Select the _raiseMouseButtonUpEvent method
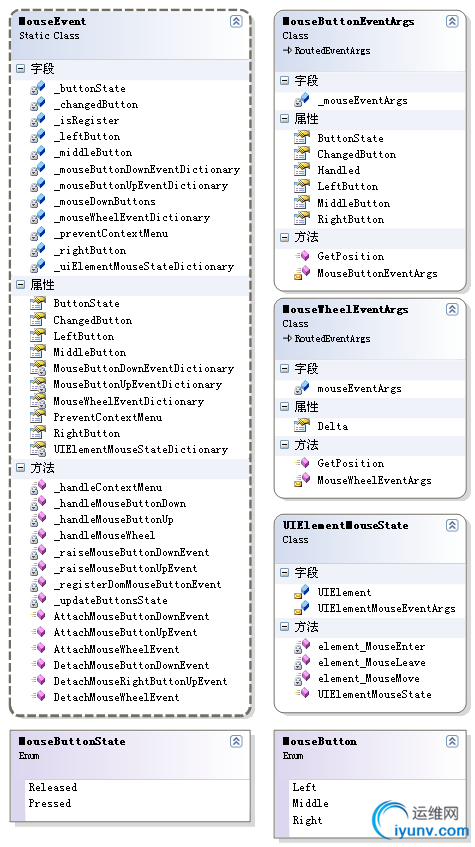 [125, 568]
